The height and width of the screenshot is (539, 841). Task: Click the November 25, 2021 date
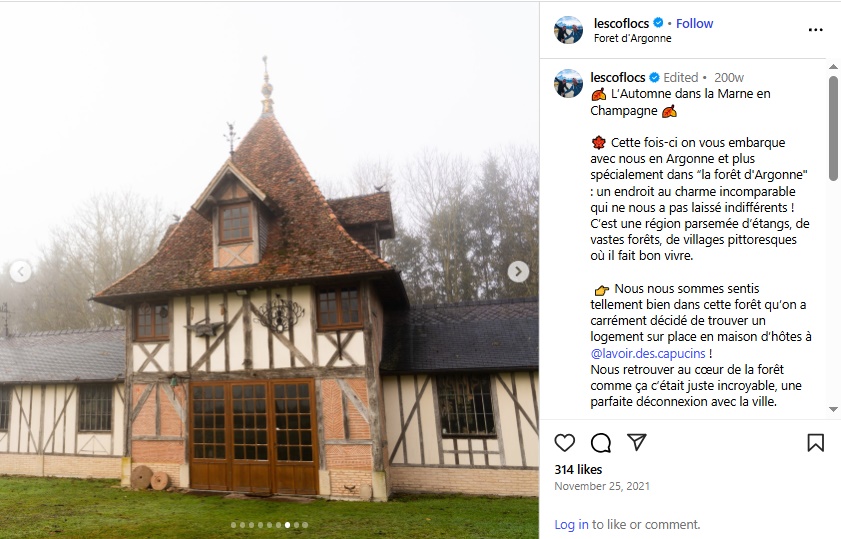602,486
